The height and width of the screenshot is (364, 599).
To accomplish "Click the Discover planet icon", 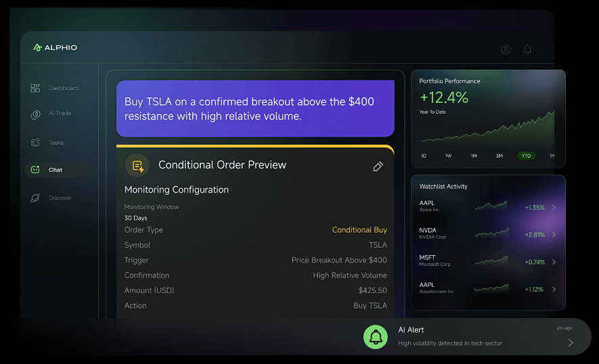I will coord(35,198).
